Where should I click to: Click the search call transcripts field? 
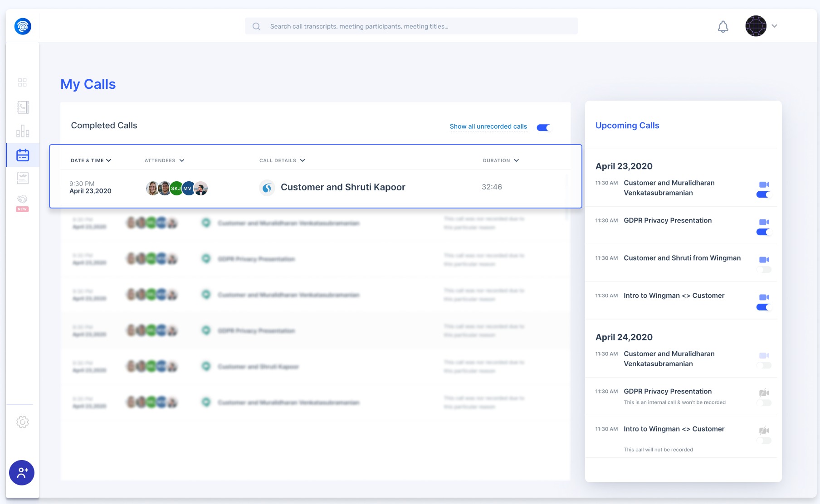pyautogui.click(x=411, y=26)
